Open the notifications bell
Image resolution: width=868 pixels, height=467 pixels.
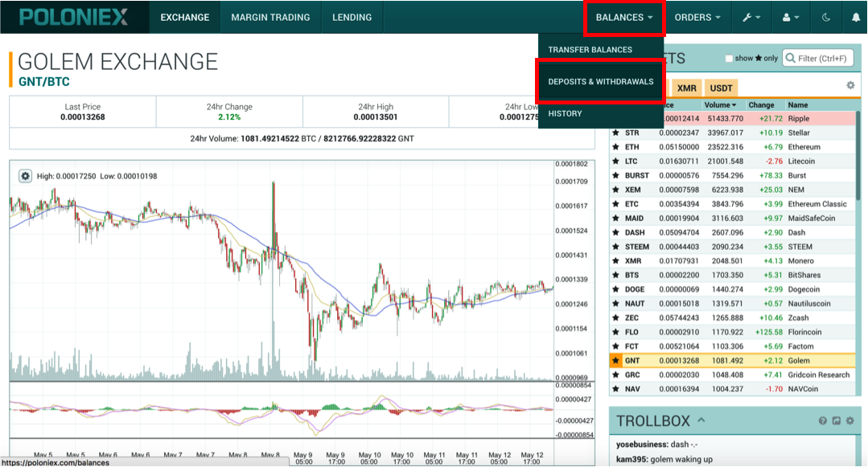[855, 17]
